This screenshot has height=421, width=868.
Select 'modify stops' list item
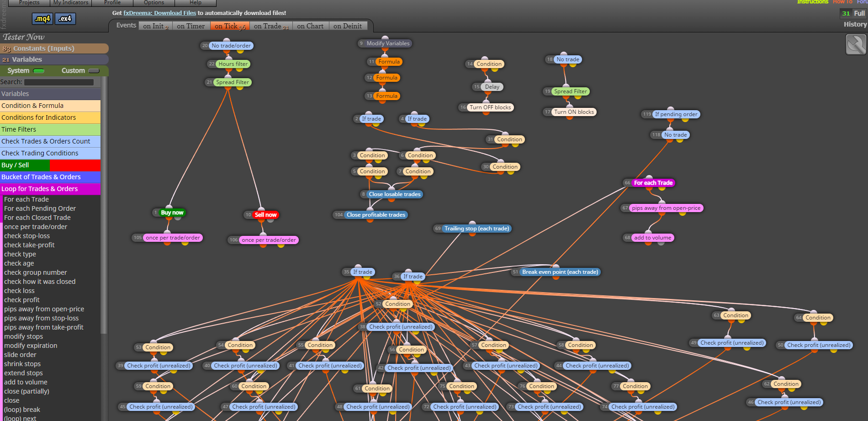[24, 336]
